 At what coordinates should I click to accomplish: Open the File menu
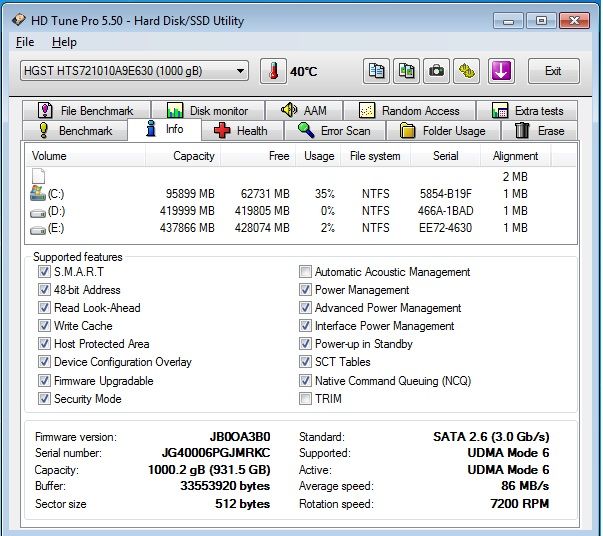point(25,42)
